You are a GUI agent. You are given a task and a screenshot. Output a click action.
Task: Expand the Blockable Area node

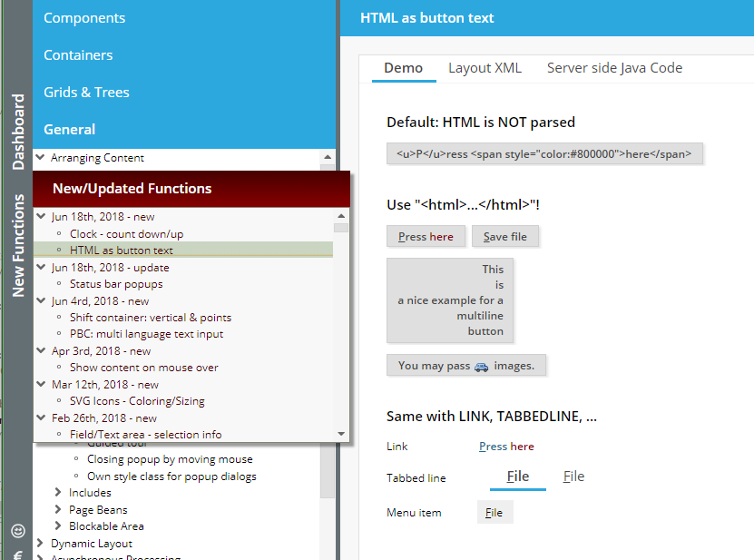[60, 526]
